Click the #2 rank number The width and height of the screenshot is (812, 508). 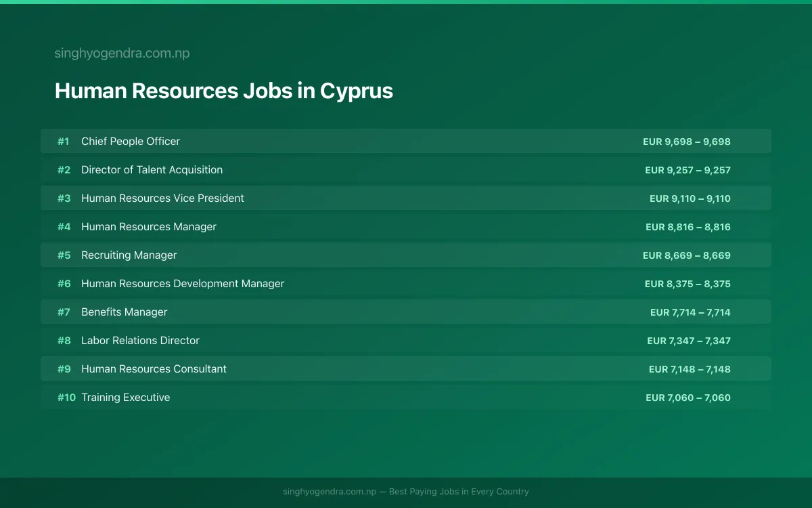[x=64, y=170]
